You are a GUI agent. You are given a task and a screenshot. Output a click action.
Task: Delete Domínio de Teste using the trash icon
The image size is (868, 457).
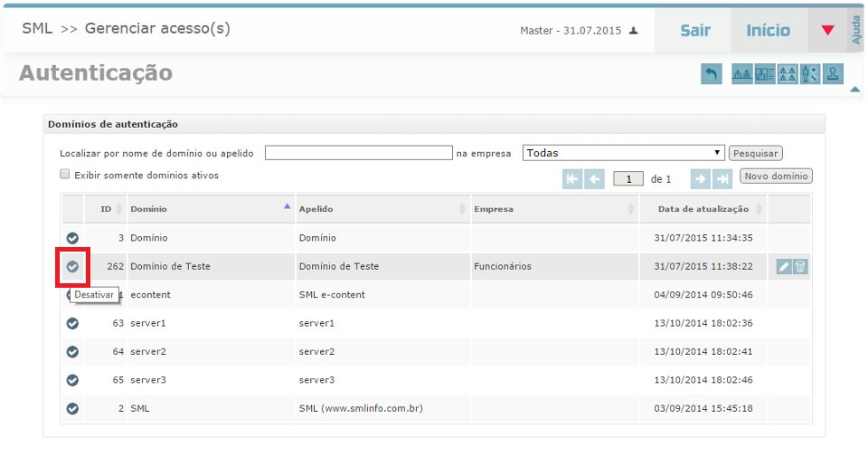[x=800, y=267]
